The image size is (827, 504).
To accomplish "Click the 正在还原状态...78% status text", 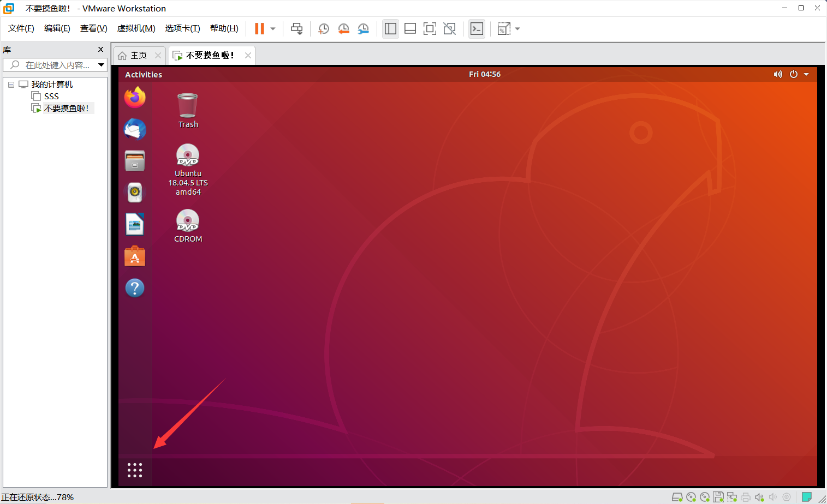I will pos(37,497).
